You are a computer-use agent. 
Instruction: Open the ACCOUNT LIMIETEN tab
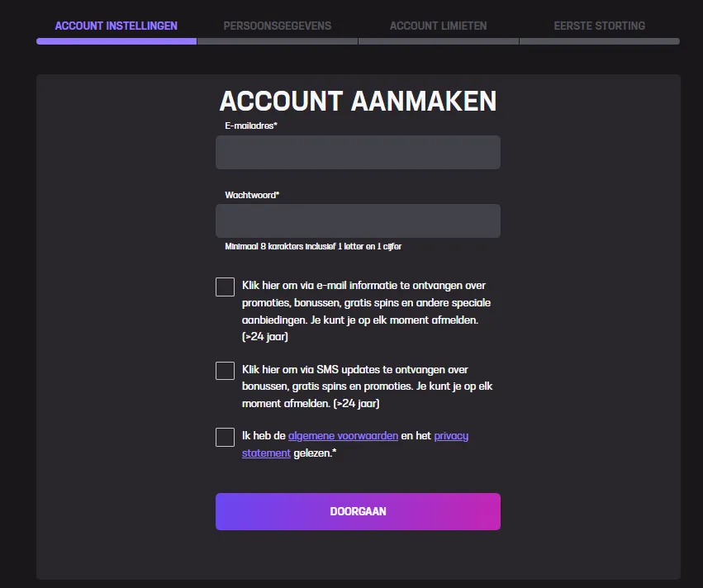(438, 26)
